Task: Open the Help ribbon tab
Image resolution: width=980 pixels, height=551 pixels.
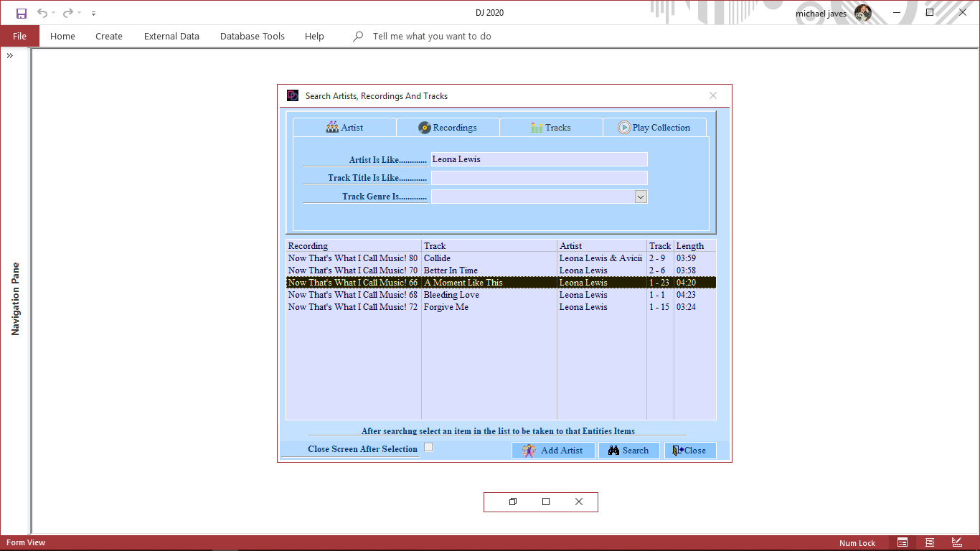Action: pos(314,36)
